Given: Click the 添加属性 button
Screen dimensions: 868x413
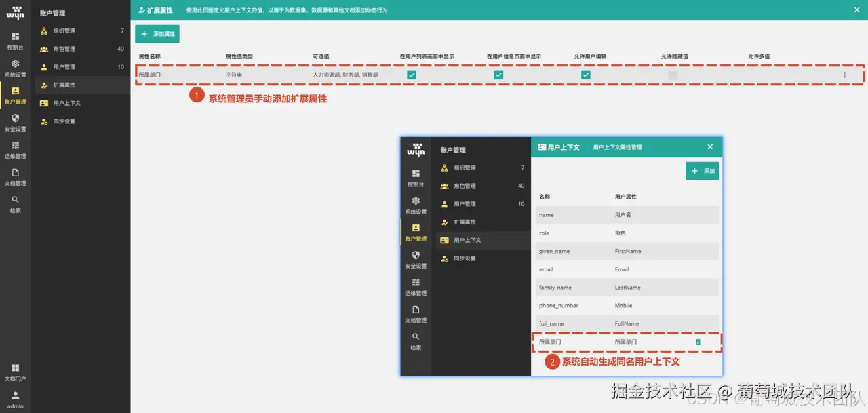Looking at the screenshot, I should click(157, 33).
